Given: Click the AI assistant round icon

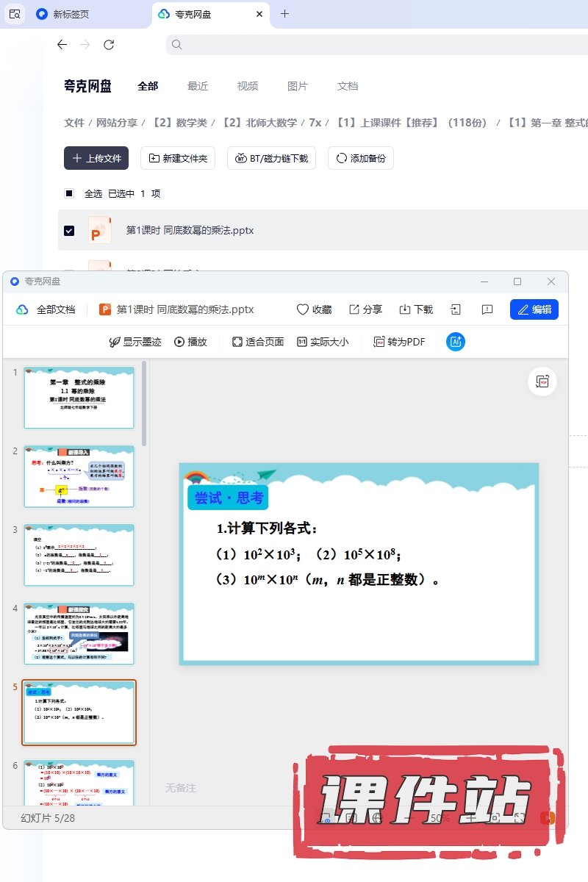Looking at the screenshot, I should click(x=456, y=342).
